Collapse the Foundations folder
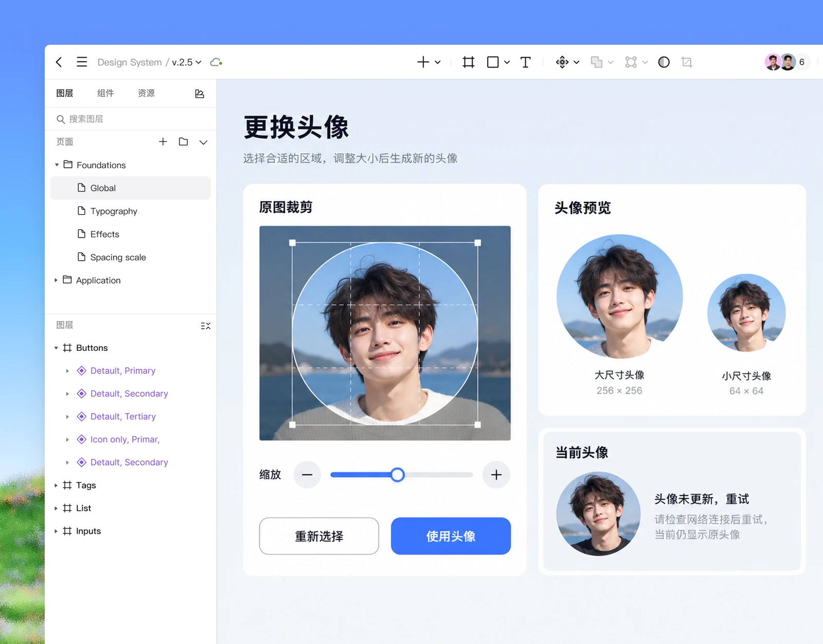The width and height of the screenshot is (823, 644). click(57, 165)
